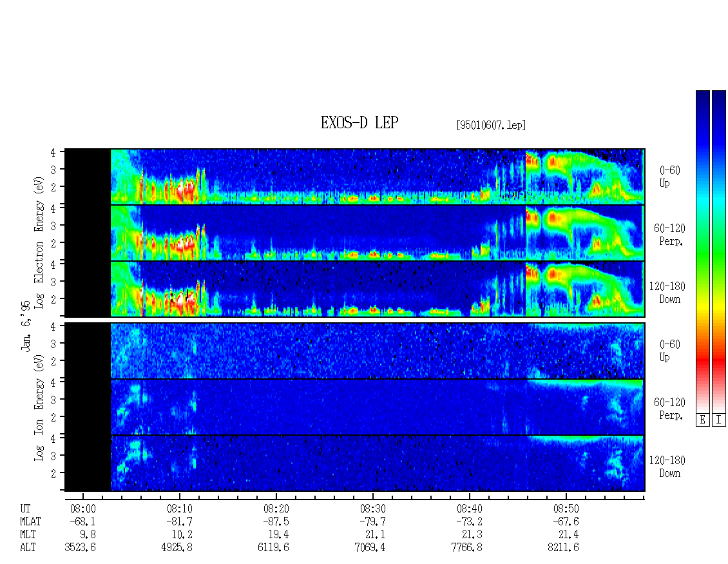The image size is (728, 564).
Task: Click the date label Jan. 6, '95
Action: point(26,326)
